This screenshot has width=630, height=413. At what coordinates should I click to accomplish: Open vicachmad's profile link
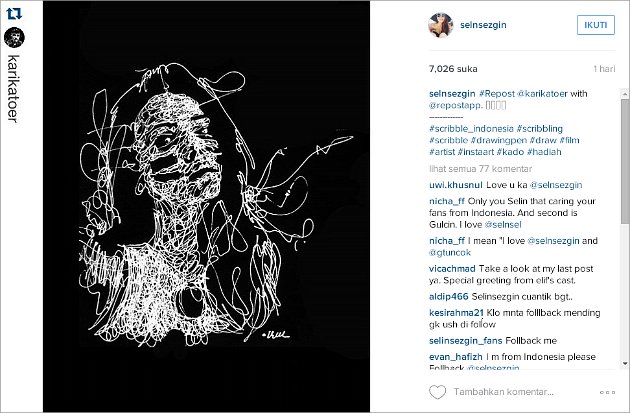click(x=452, y=269)
